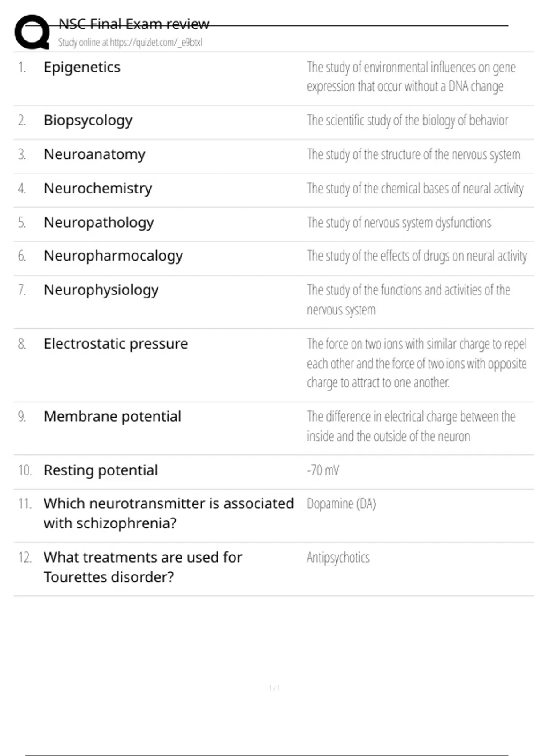The width and height of the screenshot is (534, 756).
Task: Select the Neuroanatomy term
Action: coord(94,154)
